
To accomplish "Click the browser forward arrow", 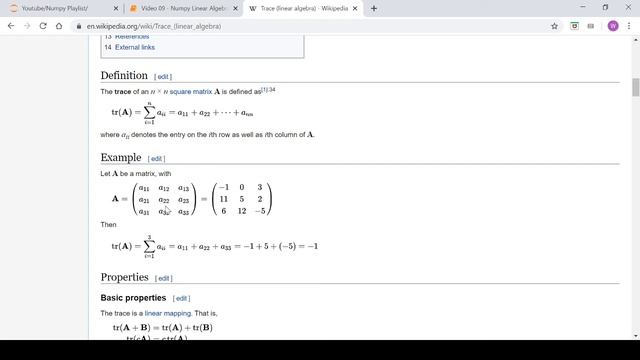I will tap(27, 26).
